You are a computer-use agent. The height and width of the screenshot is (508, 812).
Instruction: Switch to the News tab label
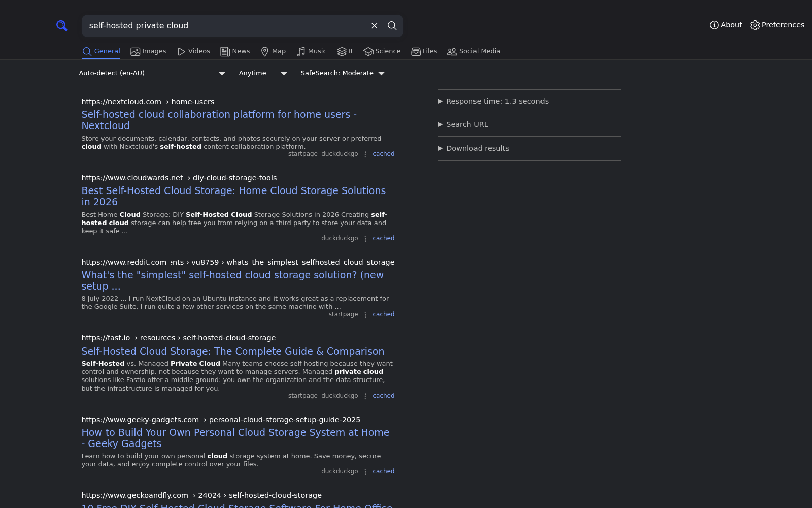click(x=241, y=51)
